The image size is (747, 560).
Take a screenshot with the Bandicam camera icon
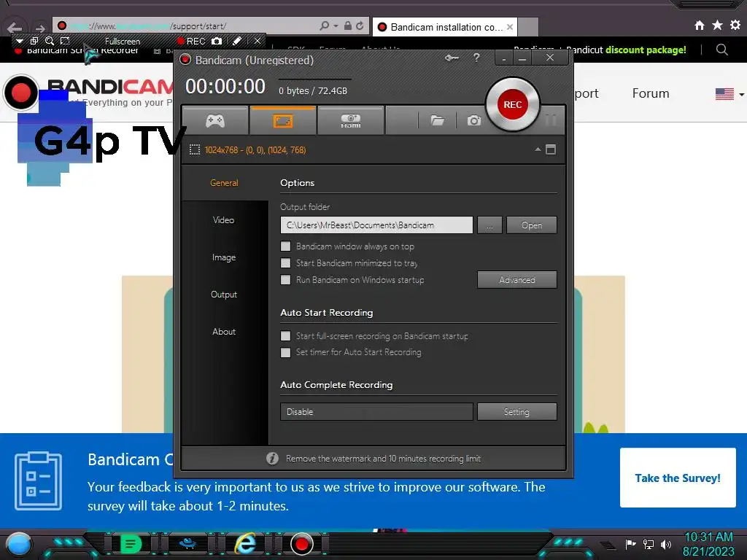point(474,120)
